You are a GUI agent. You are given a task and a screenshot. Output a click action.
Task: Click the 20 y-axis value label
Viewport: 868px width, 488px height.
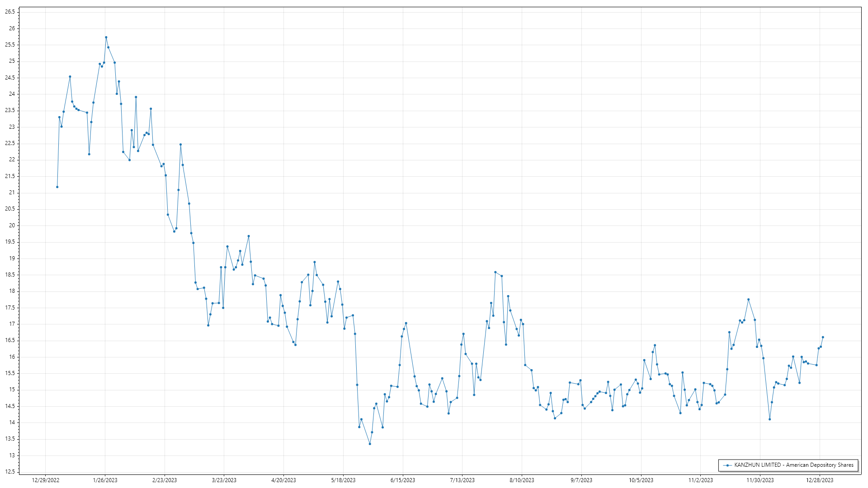point(12,225)
